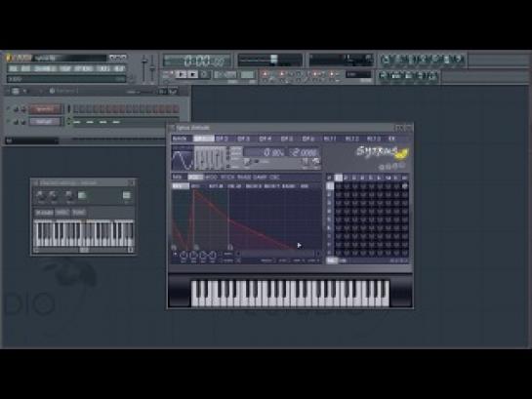Open the red first channel button in sequencer
This screenshot has width=532, height=399.
[x=45, y=109]
